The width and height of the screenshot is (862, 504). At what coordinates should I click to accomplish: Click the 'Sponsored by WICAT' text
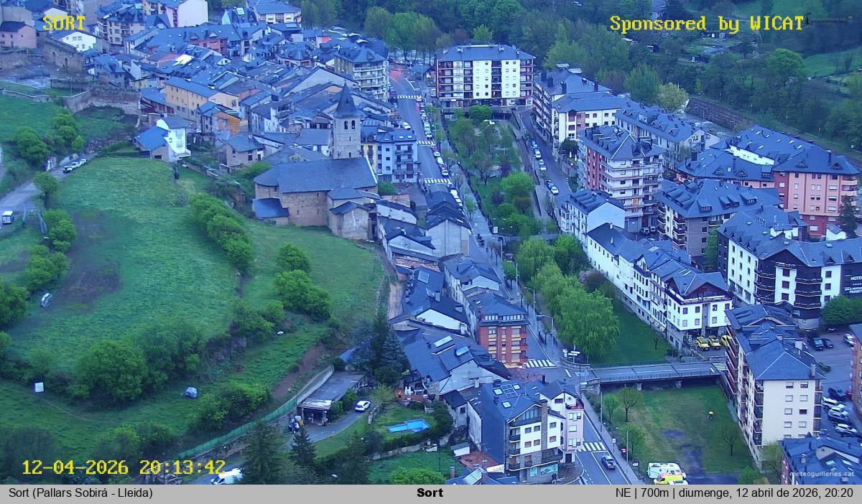pyautogui.click(x=707, y=24)
